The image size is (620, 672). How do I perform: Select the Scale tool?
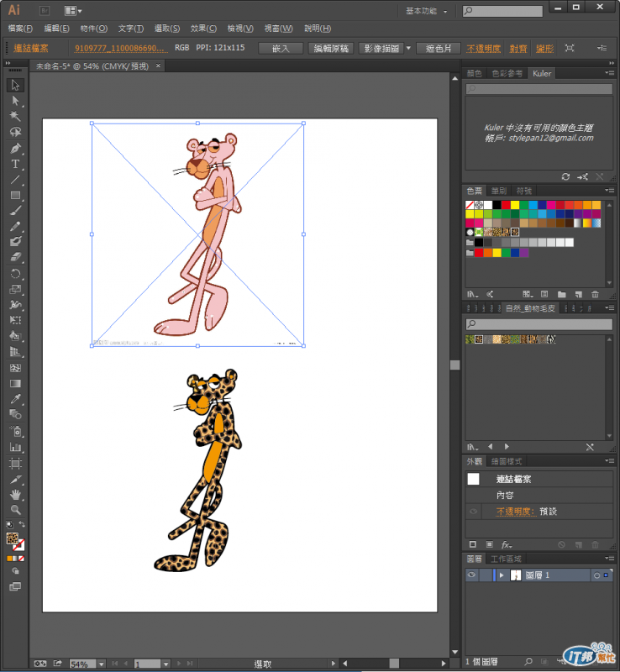pyautogui.click(x=15, y=289)
